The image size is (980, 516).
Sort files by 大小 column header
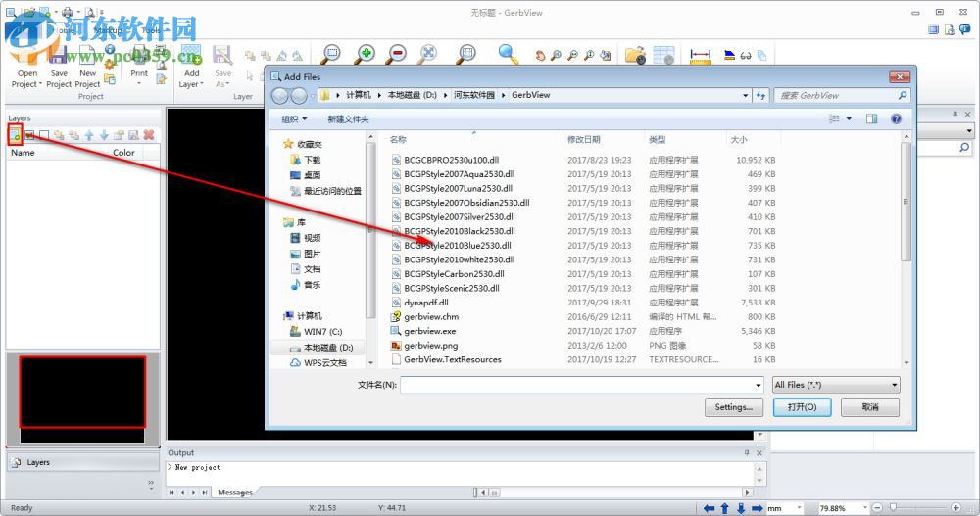pos(739,139)
